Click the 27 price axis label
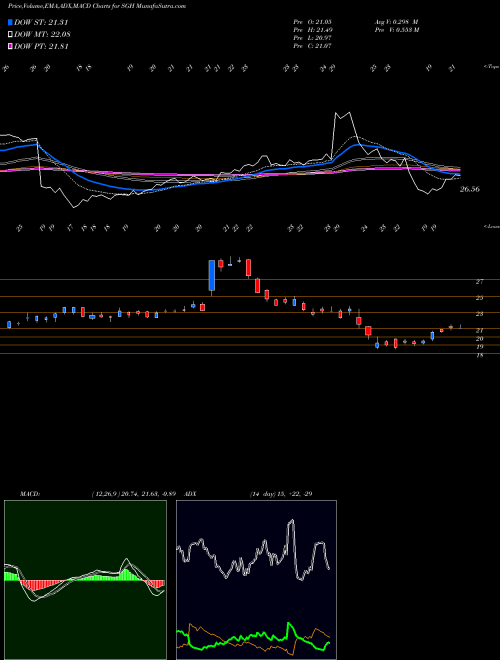500x660 pixels. (479, 282)
